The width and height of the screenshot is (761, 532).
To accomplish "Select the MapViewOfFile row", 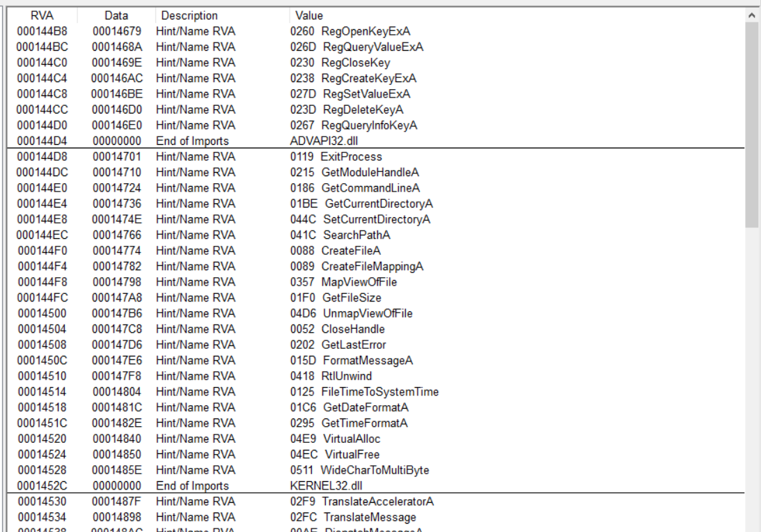I will point(376,282).
